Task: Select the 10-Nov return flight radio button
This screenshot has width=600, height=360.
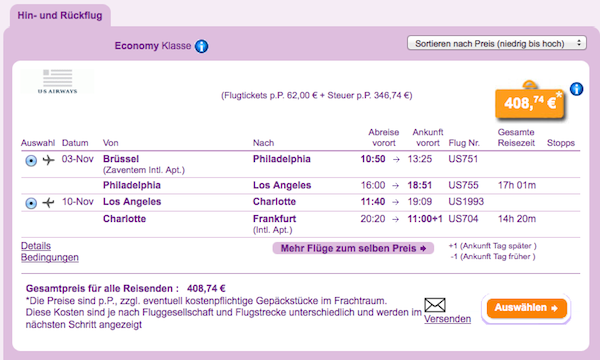Action: coord(31,203)
